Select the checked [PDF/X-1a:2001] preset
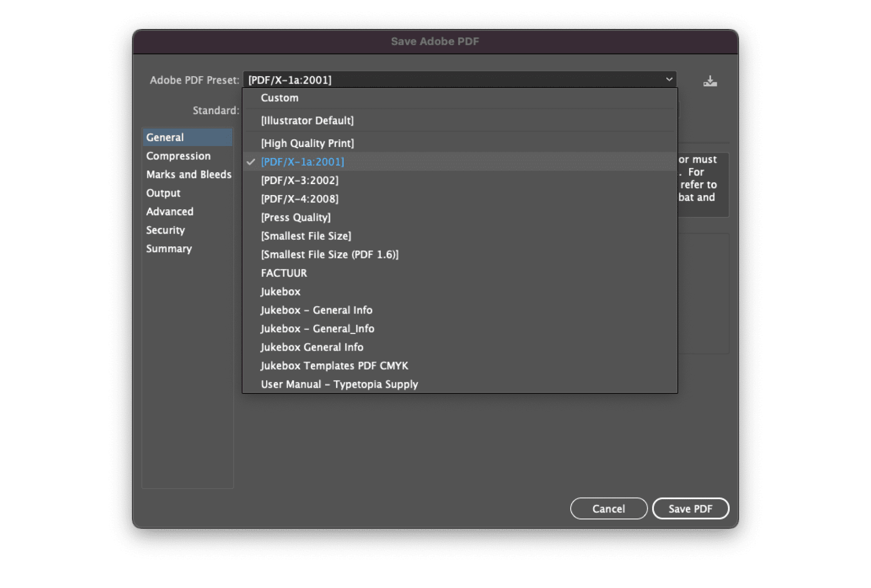Viewport: 871px width, 588px height. 459,162
